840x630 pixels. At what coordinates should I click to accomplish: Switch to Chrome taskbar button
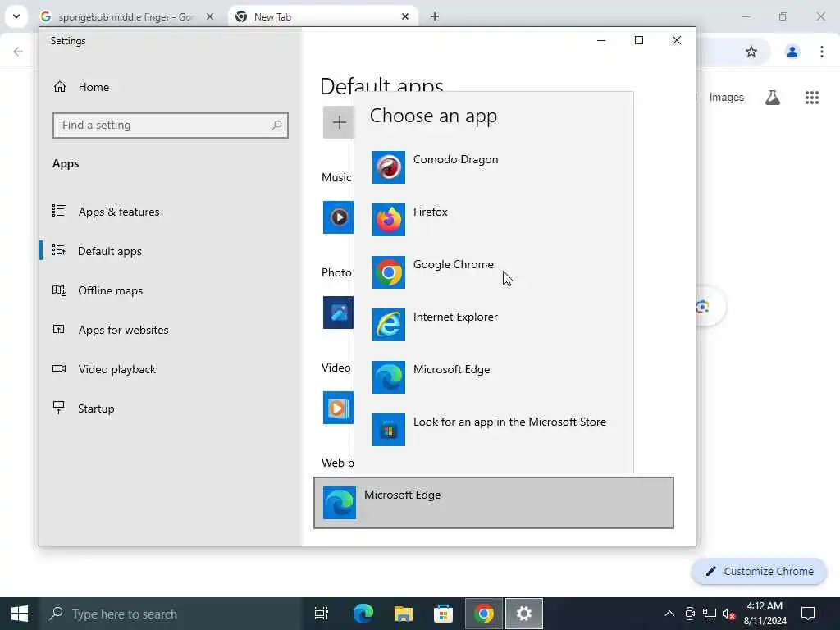(x=483, y=614)
